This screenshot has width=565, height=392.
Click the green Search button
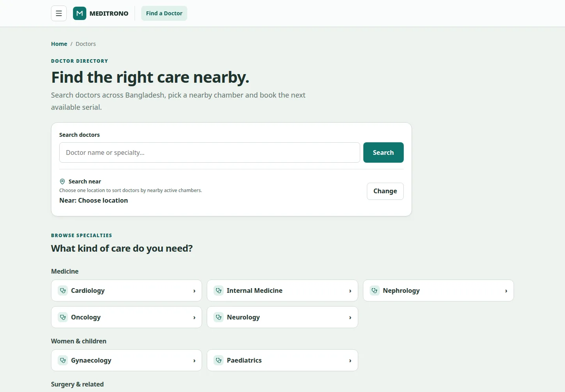383,152
